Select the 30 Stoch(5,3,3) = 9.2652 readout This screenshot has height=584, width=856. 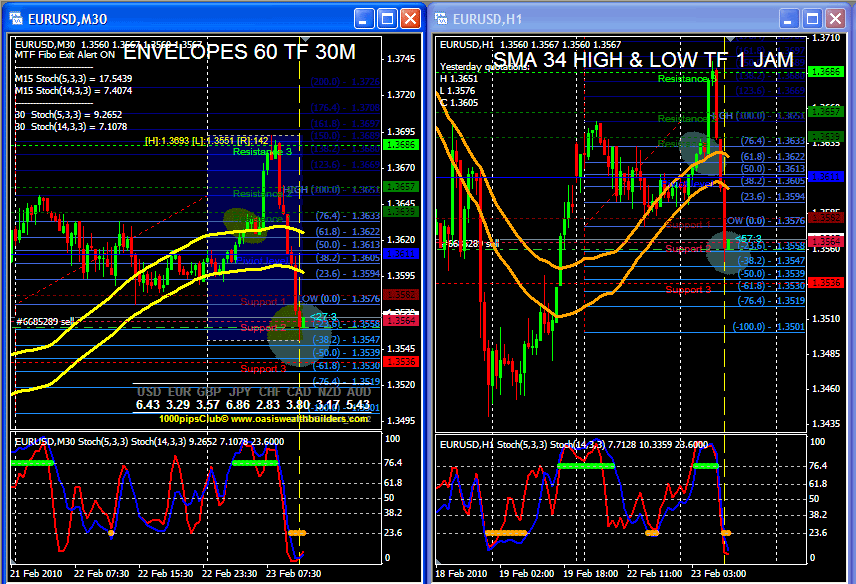coord(68,115)
